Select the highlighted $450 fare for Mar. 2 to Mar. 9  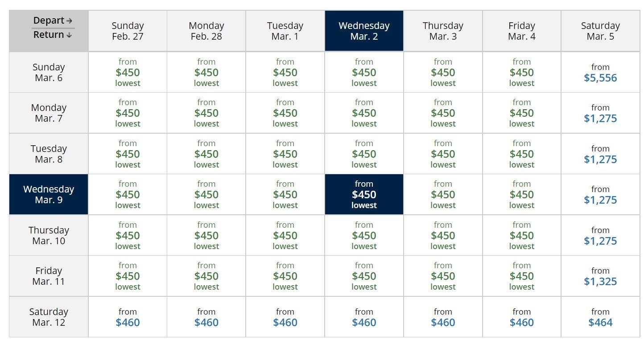(364, 194)
